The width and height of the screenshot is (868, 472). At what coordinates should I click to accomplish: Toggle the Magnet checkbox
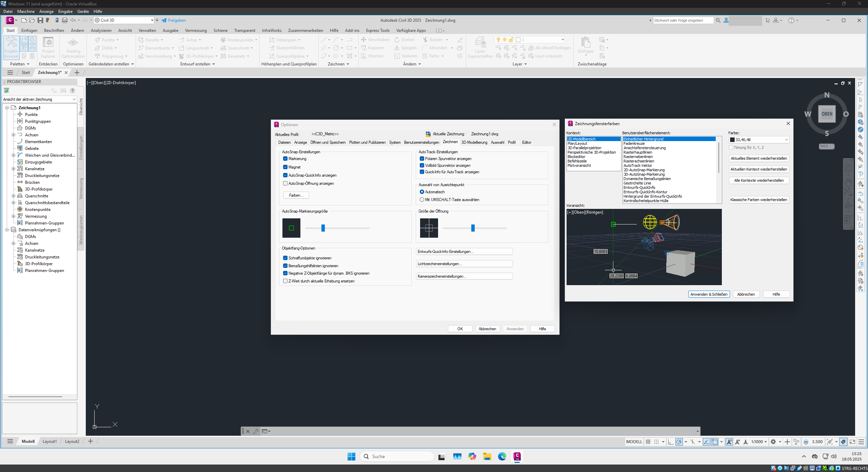point(285,167)
